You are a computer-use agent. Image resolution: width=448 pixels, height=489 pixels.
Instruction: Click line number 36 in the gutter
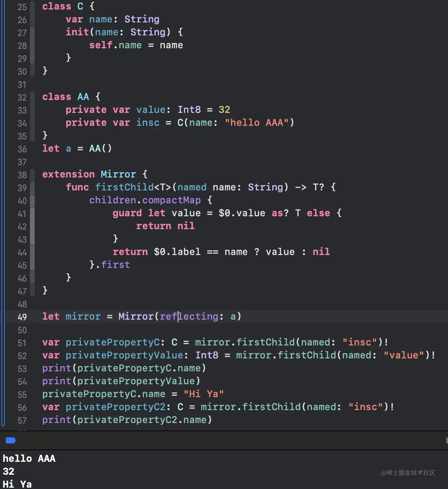click(22, 149)
